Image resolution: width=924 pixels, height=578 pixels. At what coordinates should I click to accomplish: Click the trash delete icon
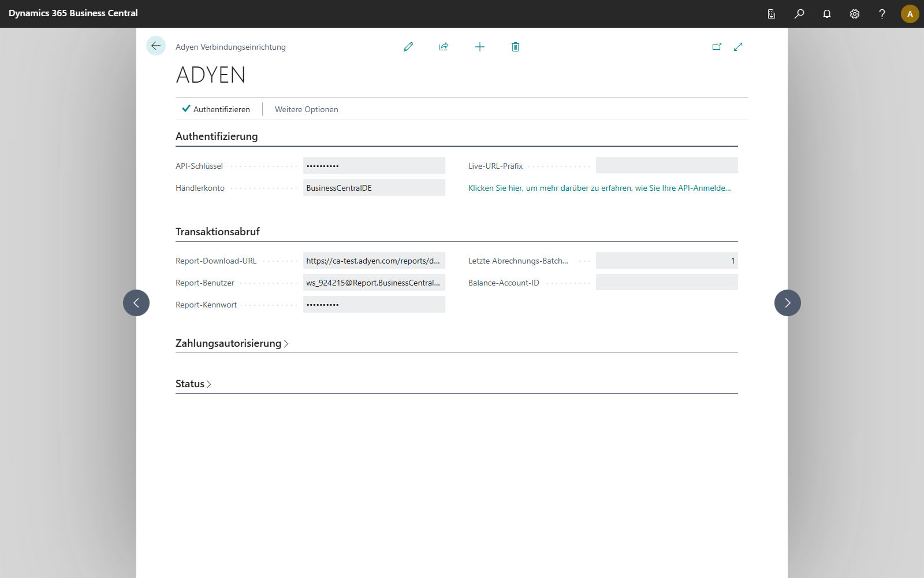[x=516, y=47]
